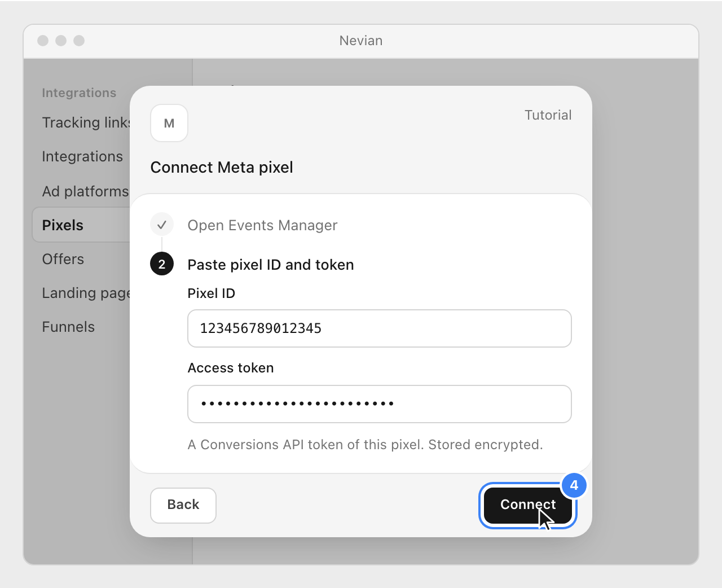This screenshot has height=588, width=722.
Task: Open Tracking links in the sidebar
Action: 86,122
